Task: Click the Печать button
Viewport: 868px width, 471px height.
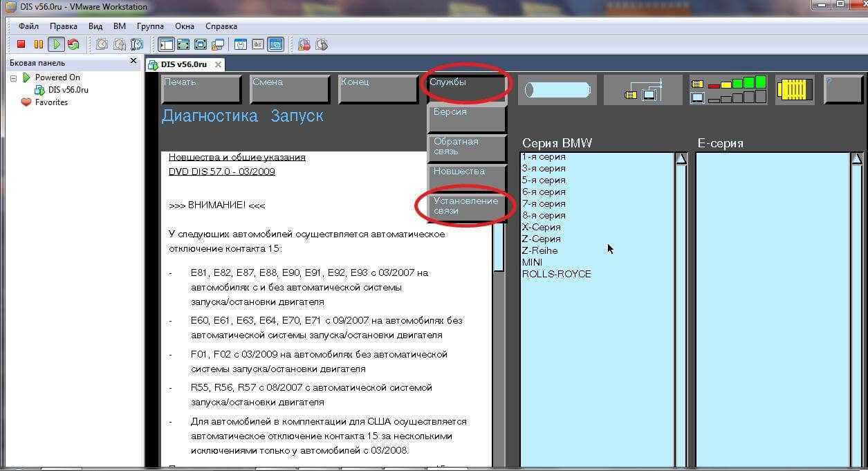Action: coord(201,89)
